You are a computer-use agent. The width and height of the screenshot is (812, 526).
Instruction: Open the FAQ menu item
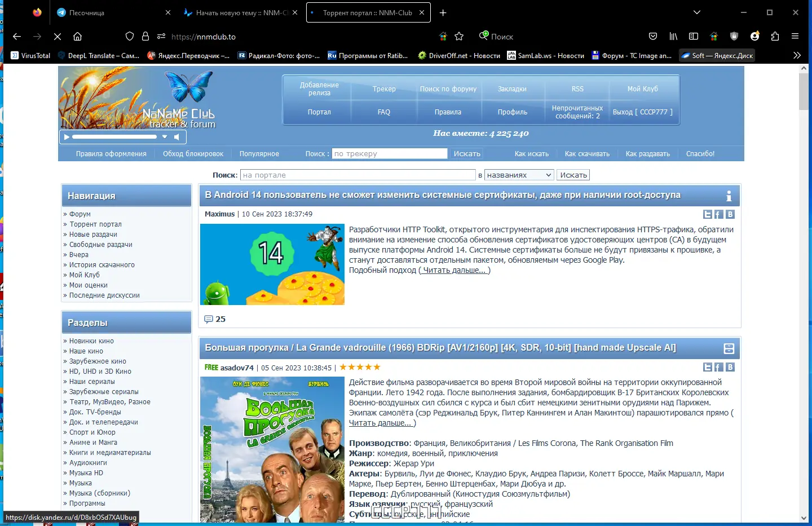[384, 112]
